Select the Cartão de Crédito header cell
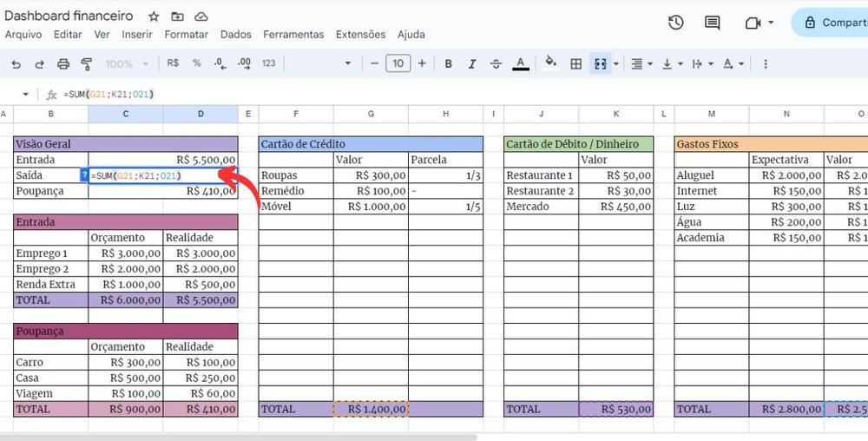This screenshot has height=441, width=868. tap(371, 144)
